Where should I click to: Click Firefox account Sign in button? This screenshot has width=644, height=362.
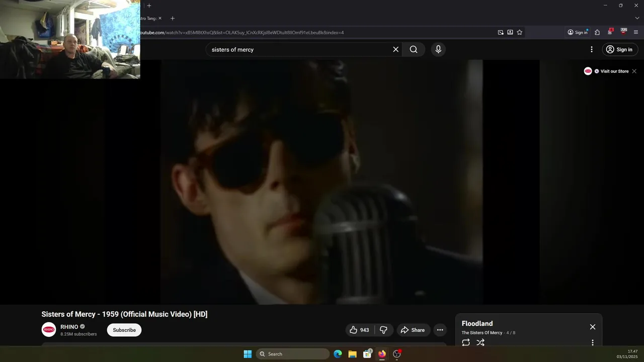(578, 32)
